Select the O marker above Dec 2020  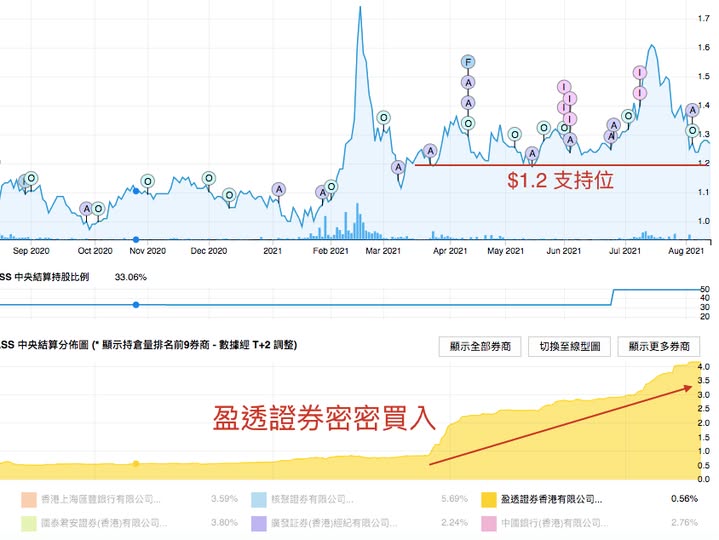pyautogui.click(x=209, y=178)
